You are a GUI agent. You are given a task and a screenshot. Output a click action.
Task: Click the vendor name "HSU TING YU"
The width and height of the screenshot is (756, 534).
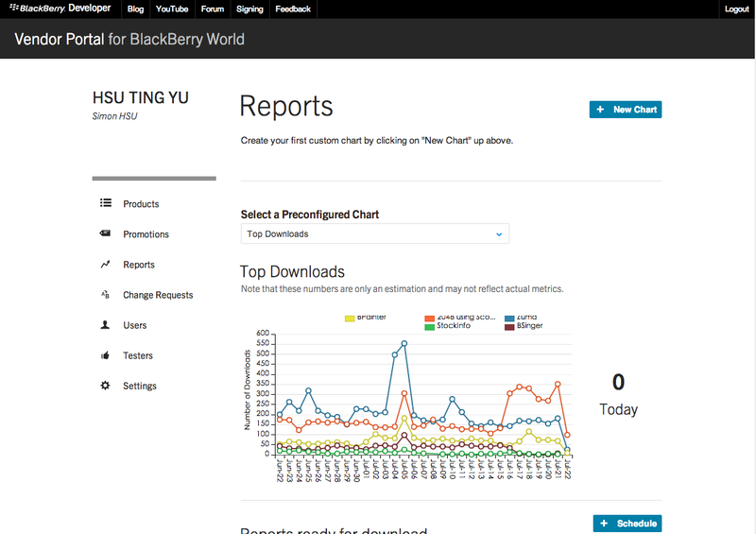point(140,97)
